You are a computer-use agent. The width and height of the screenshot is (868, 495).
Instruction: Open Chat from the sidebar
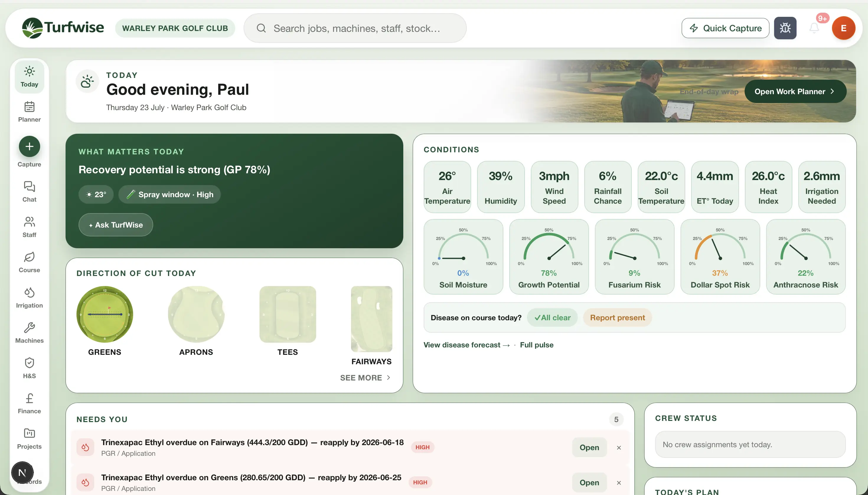pyautogui.click(x=29, y=192)
